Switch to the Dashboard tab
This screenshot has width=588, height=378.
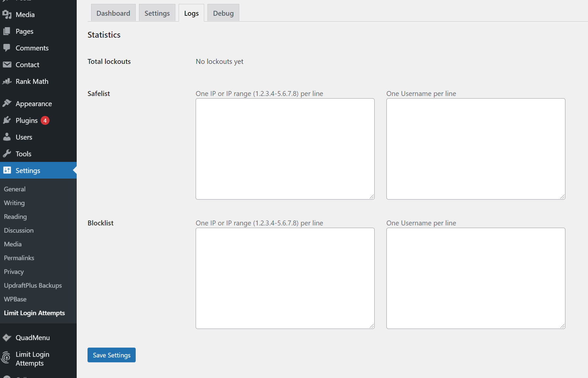tap(113, 13)
